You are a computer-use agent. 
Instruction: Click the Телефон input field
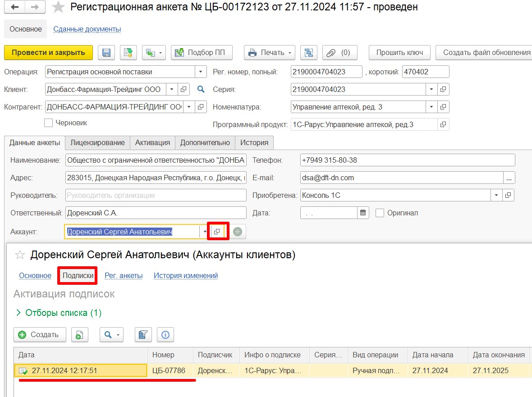coord(408,160)
